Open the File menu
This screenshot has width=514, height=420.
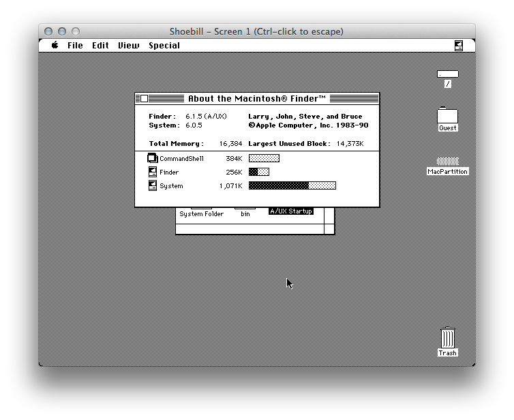pos(75,45)
